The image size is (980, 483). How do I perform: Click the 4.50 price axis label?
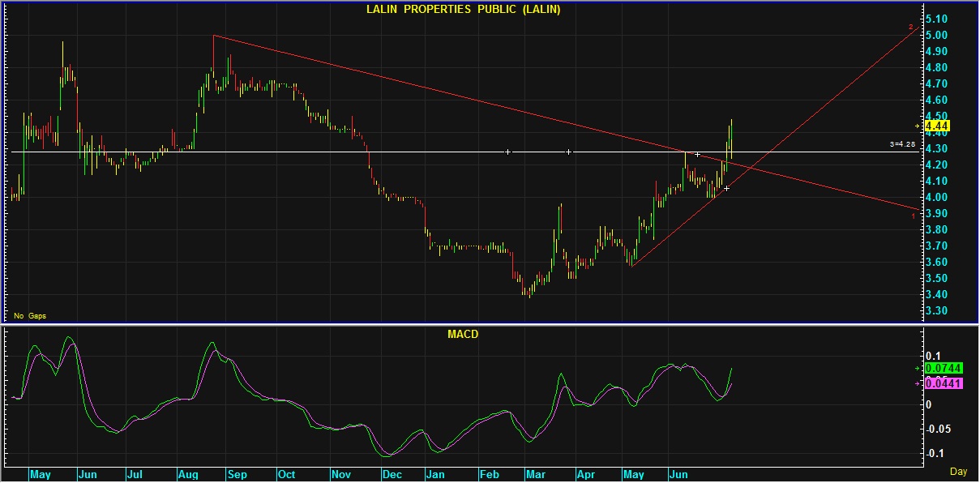pyautogui.click(x=937, y=116)
